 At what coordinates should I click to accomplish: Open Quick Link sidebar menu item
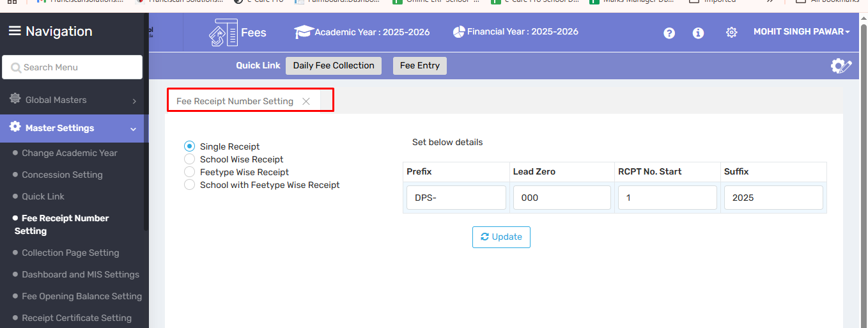pos(43,196)
